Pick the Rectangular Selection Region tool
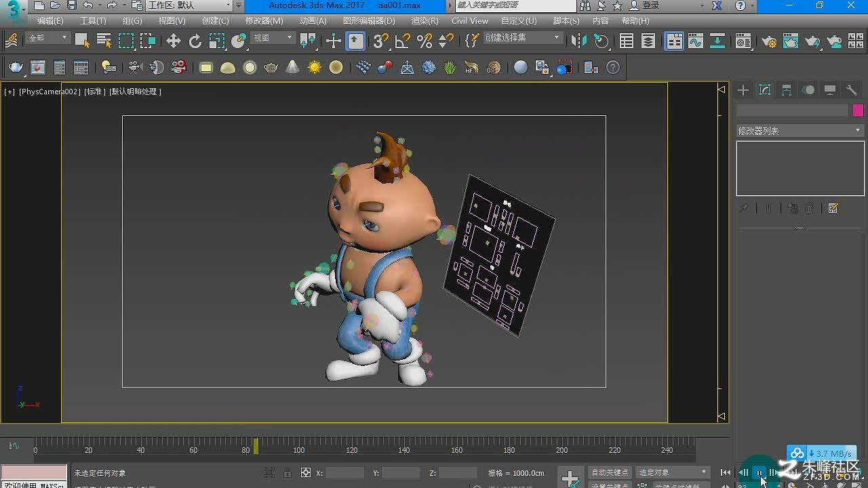Screen dimensions: 868x488 [126, 41]
